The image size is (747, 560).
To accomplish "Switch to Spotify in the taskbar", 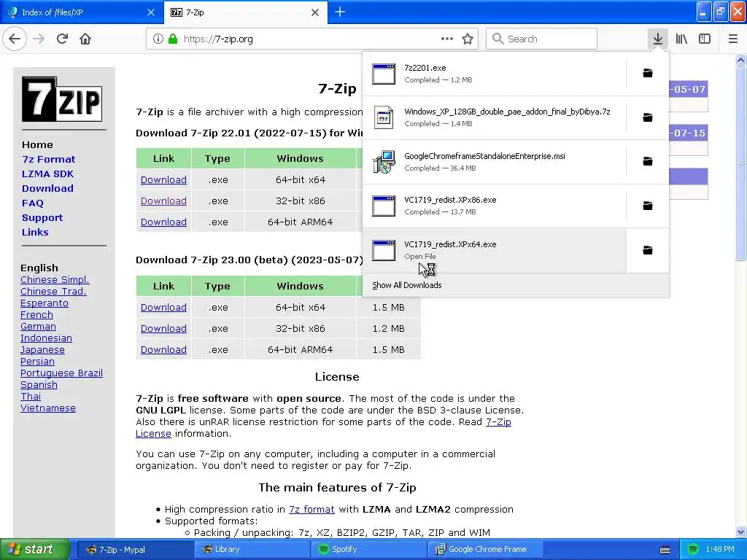I will click(x=369, y=549).
